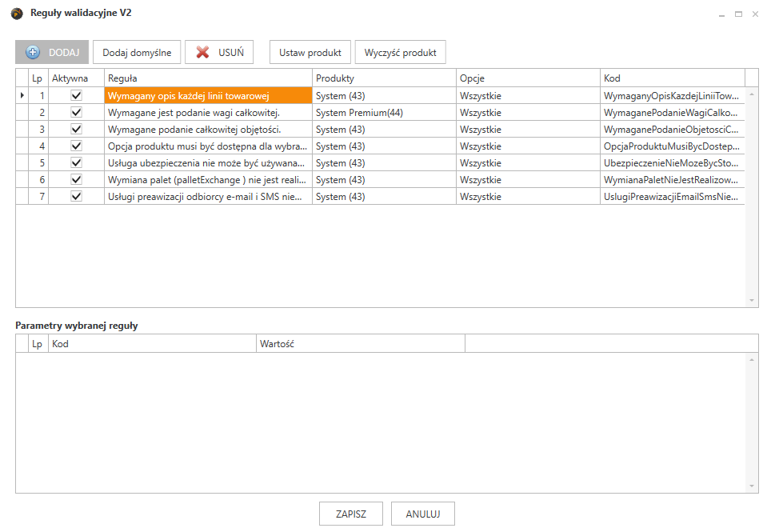Toggle the Aktywna checkbox in row 7
The width and height of the screenshot is (771, 532).
[x=76, y=196]
